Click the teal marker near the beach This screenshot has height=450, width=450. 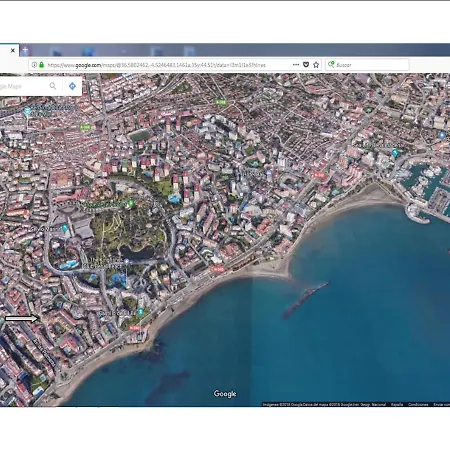(x=140, y=312)
